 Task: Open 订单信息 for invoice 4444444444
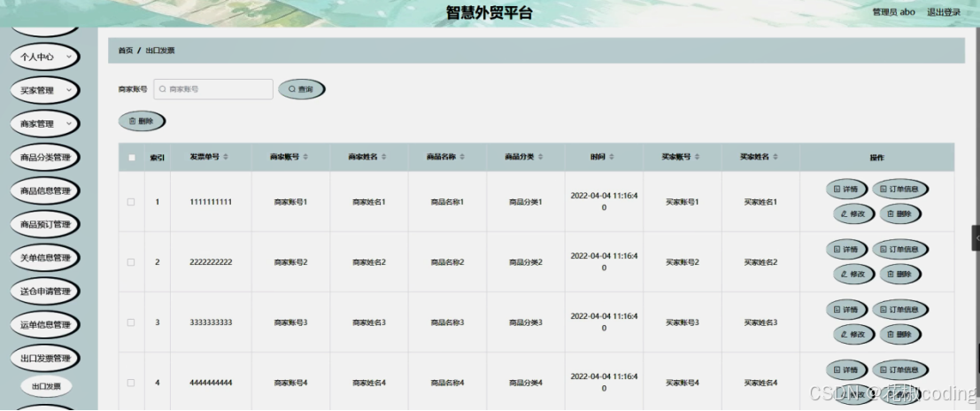(899, 369)
